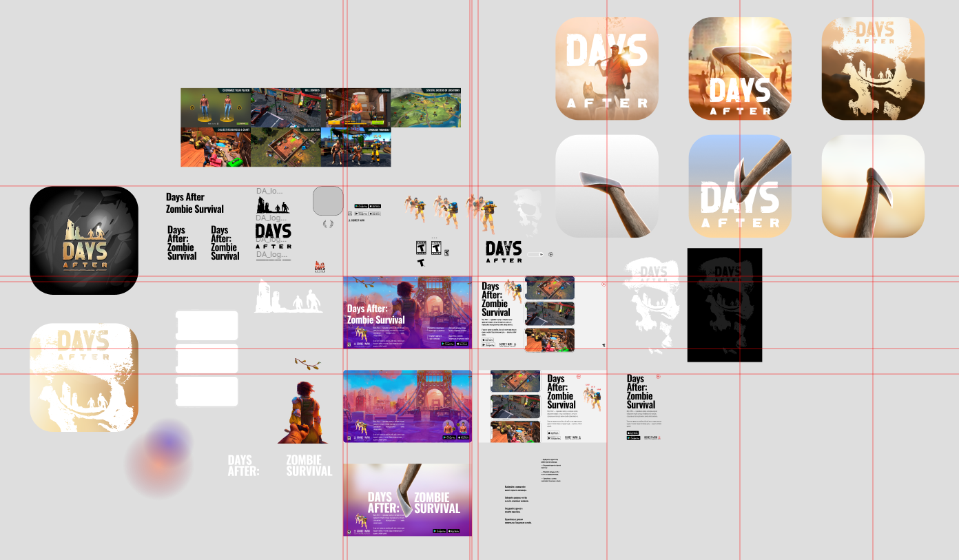The image size is (959, 560).
Task: Select the black rectangle with dark skull
Action: tap(725, 304)
